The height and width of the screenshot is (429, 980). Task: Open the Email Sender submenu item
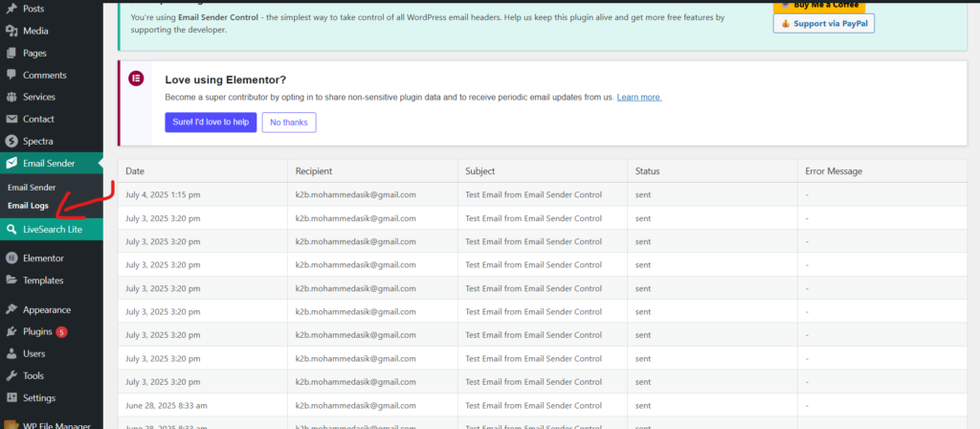click(x=32, y=187)
